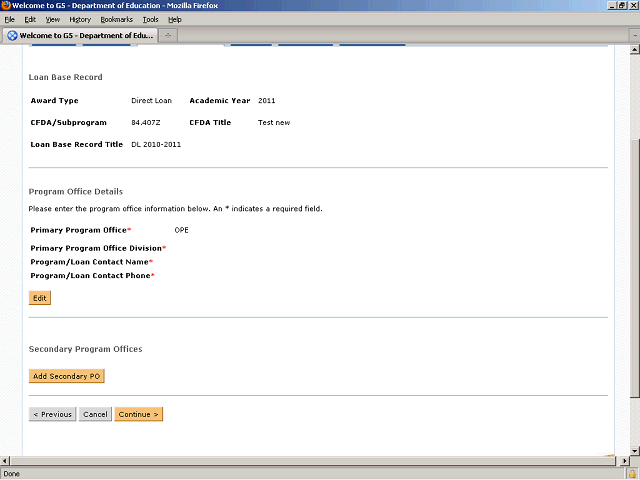Click the Program Office Details heading
This screenshot has height=480, width=640.
coord(76,191)
